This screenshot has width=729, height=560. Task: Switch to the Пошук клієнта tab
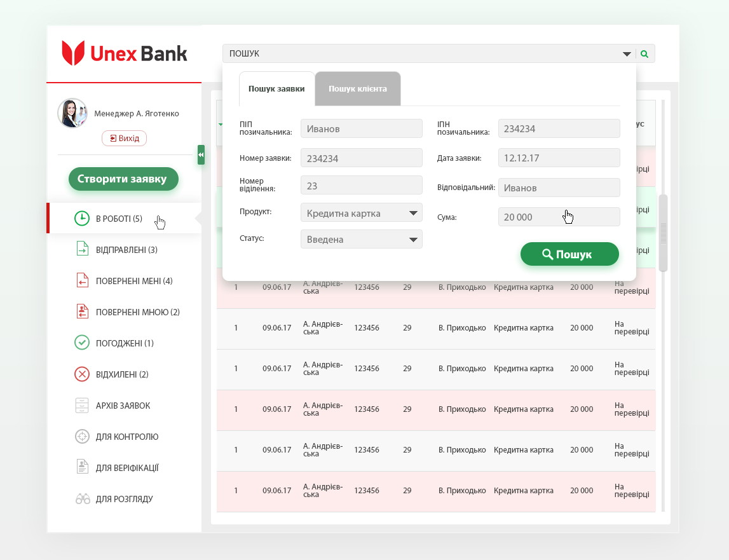tap(357, 89)
